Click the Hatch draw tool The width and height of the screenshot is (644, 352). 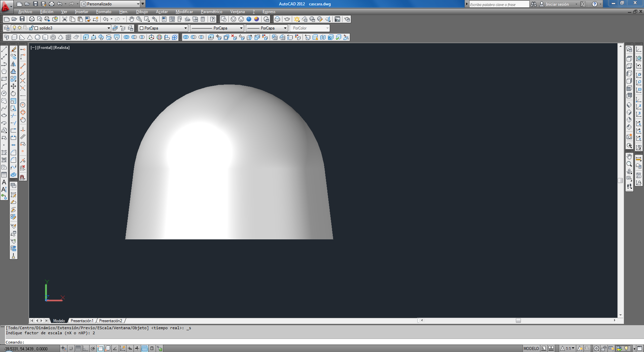coord(4,153)
